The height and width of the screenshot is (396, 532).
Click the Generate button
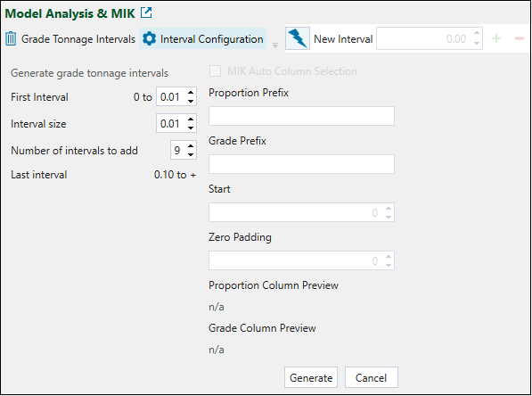(311, 377)
